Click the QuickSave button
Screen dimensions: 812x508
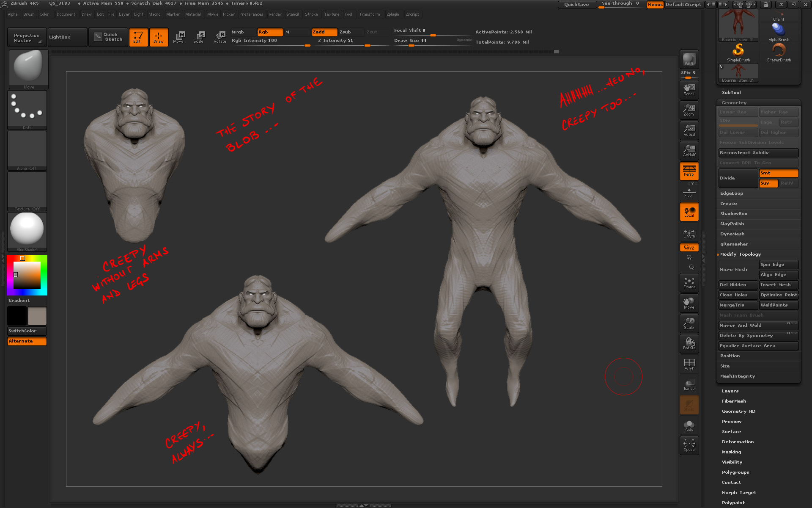point(576,5)
